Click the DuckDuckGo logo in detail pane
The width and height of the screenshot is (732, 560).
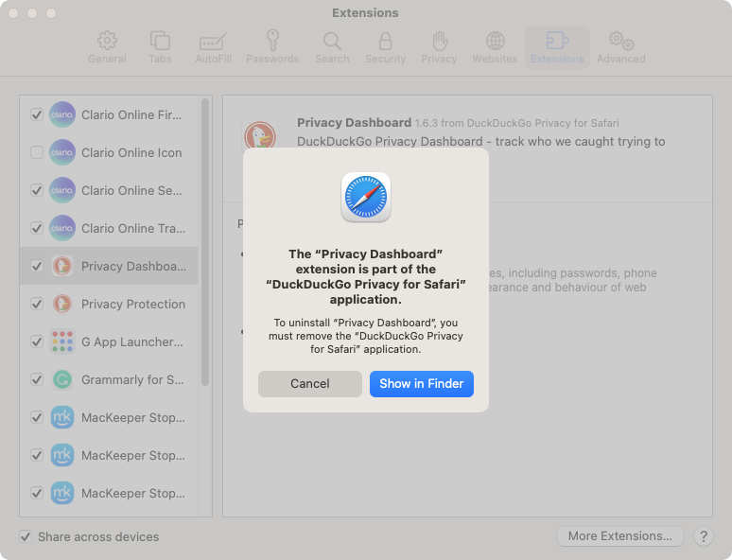260,134
